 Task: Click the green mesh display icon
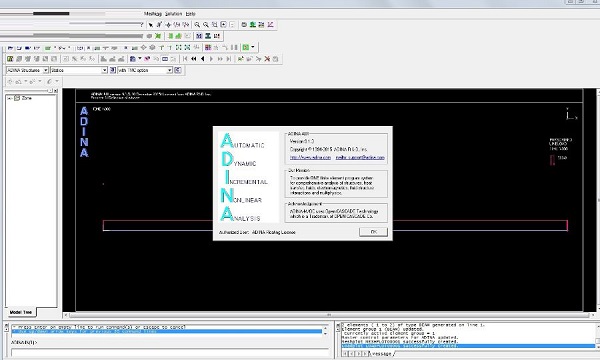click(10, 59)
